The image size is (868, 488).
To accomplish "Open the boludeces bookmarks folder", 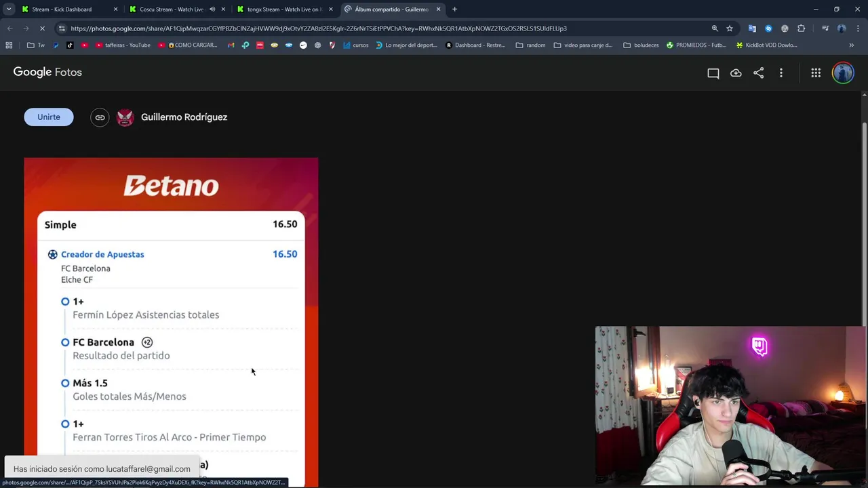I will pyautogui.click(x=641, y=45).
